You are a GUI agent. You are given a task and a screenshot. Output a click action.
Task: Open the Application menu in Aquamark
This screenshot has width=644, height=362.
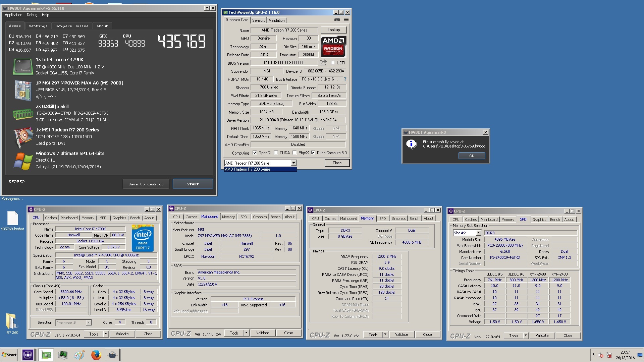pyautogui.click(x=13, y=15)
